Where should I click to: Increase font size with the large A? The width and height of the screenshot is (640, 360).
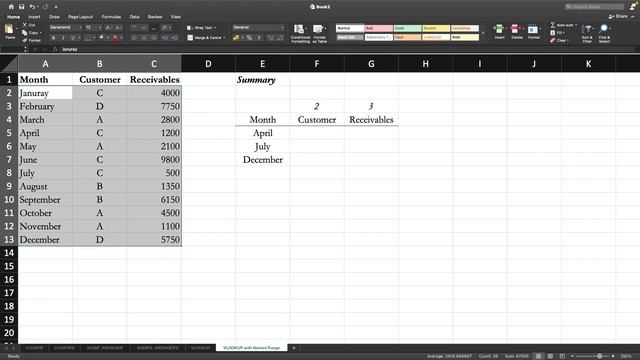(108, 27)
